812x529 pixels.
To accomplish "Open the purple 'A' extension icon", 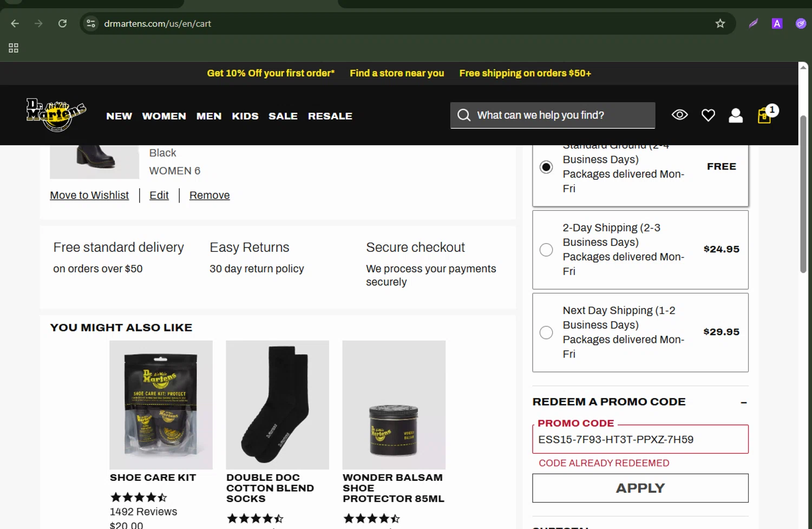I will (x=777, y=23).
